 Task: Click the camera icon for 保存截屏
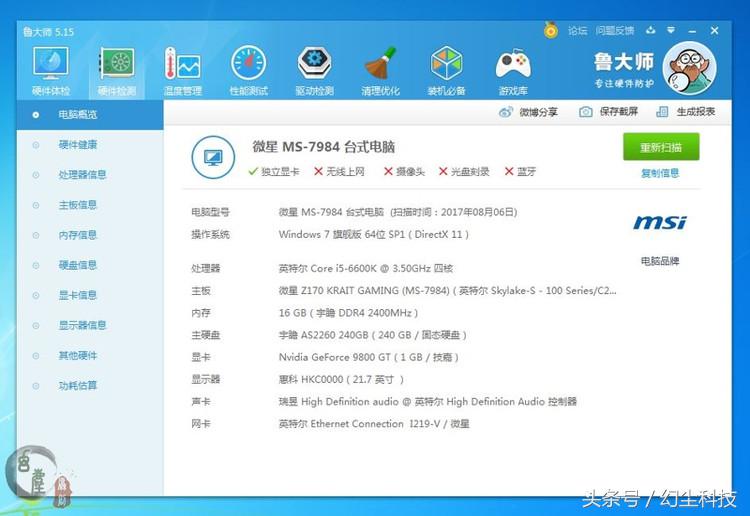[x=585, y=112]
